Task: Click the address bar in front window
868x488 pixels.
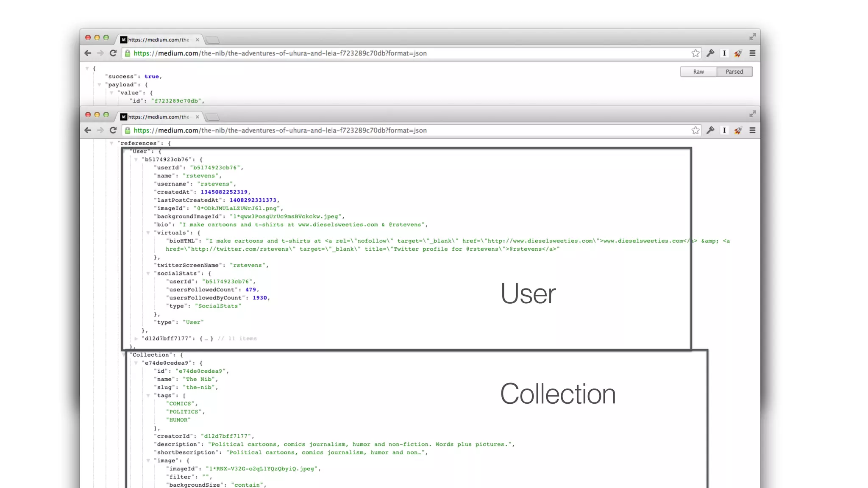Action: pyautogui.click(x=411, y=130)
